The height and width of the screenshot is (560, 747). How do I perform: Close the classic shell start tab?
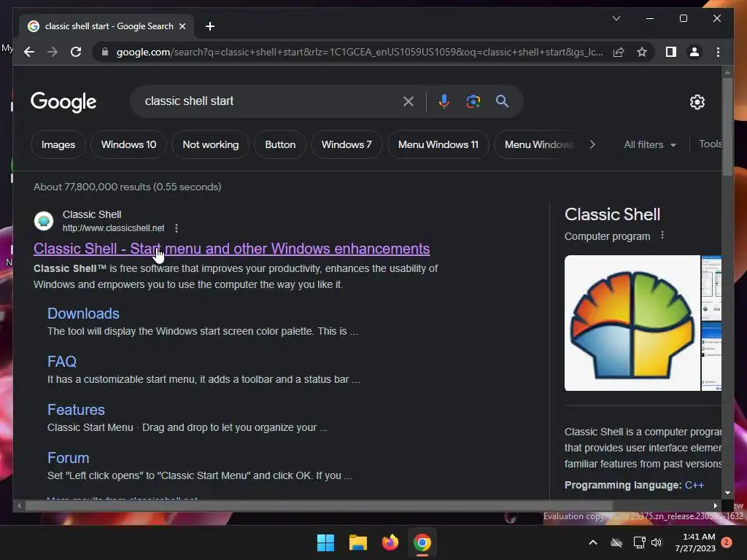click(182, 26)
